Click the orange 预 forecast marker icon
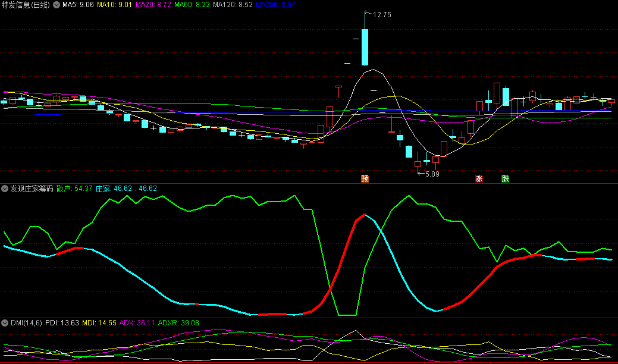The image size is (618, 364). (365, 178)
